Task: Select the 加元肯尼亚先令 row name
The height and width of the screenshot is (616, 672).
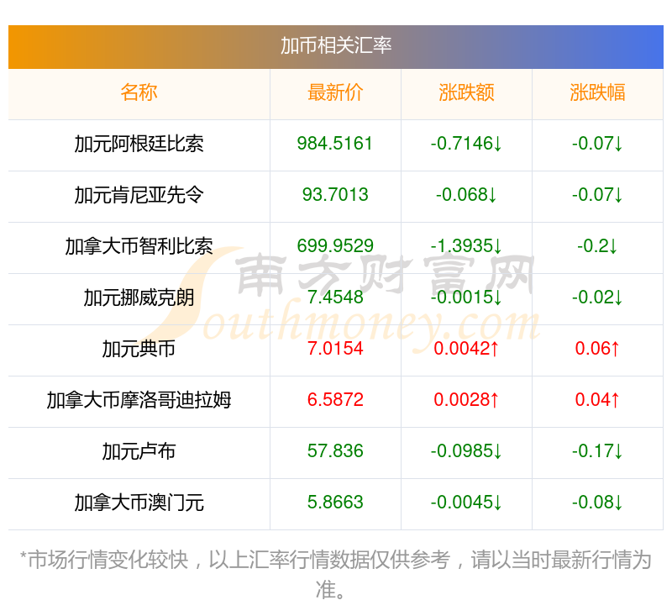Action: point(139,195)
